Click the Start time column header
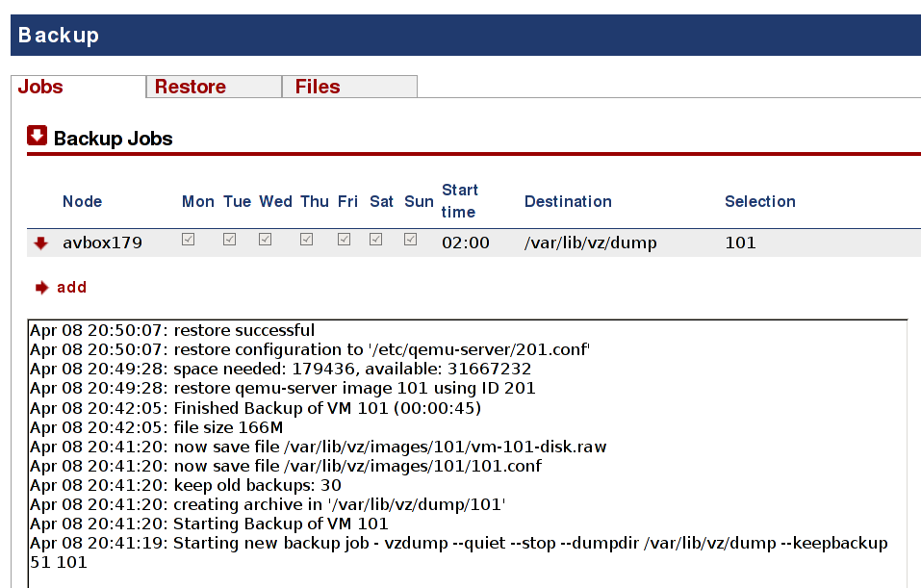 pos(459,201)
